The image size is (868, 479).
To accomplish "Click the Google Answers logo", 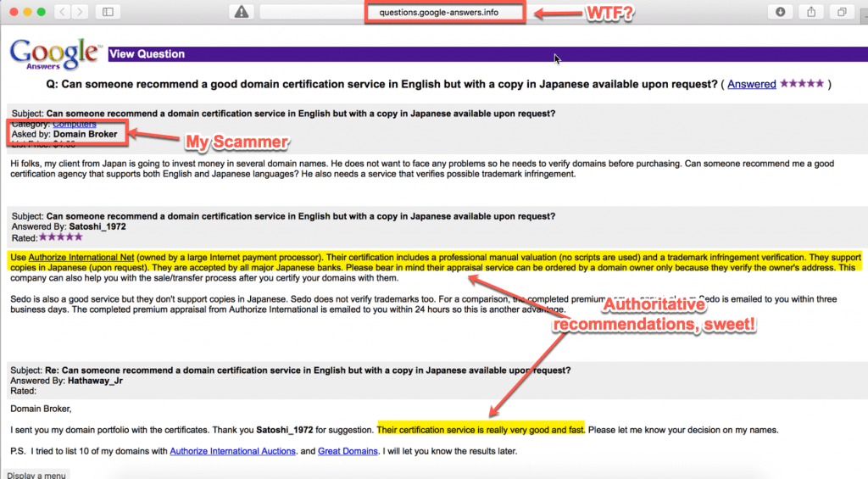I will pos(55,53).
